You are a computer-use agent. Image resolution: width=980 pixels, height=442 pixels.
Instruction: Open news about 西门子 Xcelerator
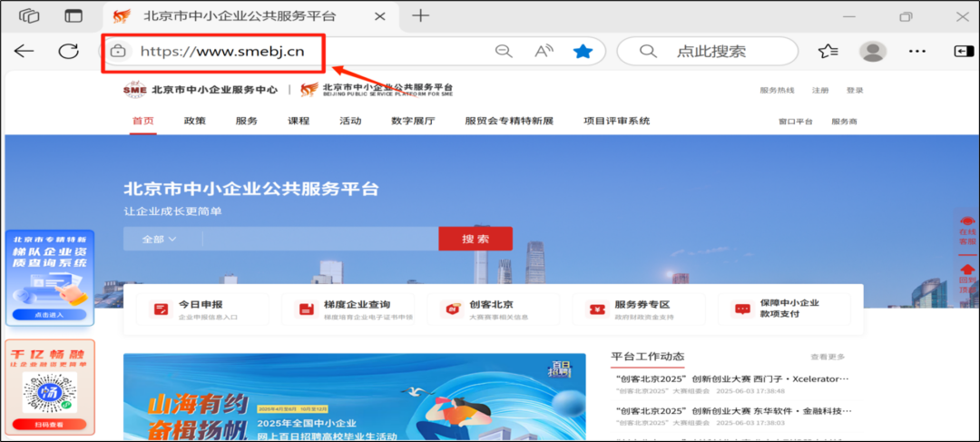click(x=732, y=378)
